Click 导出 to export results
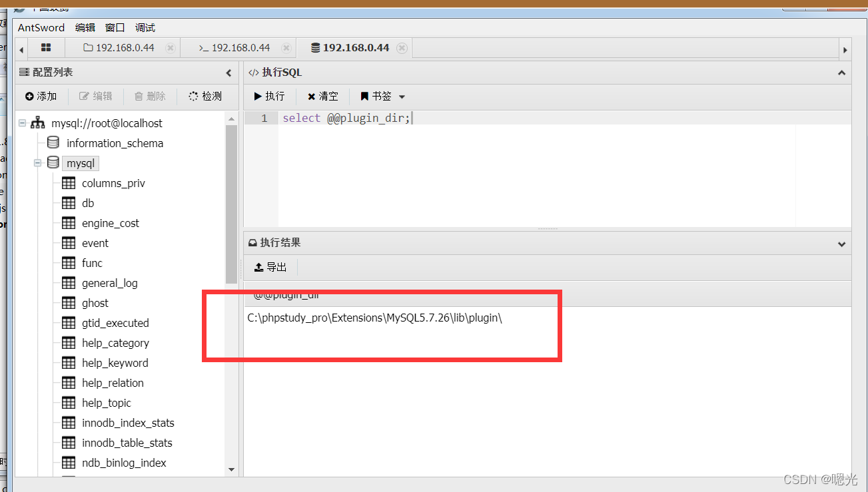This screenshot has height=492, width=868. 270,267
